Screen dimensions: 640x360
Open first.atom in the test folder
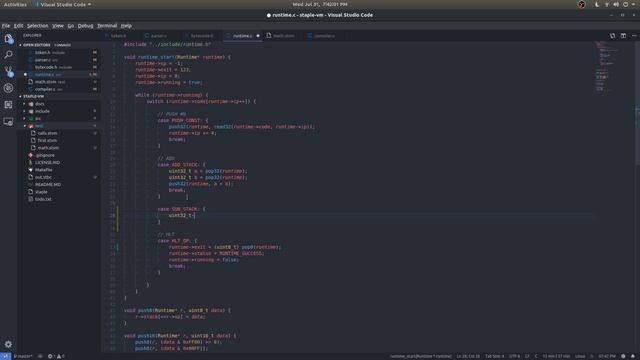coord(58,140)
